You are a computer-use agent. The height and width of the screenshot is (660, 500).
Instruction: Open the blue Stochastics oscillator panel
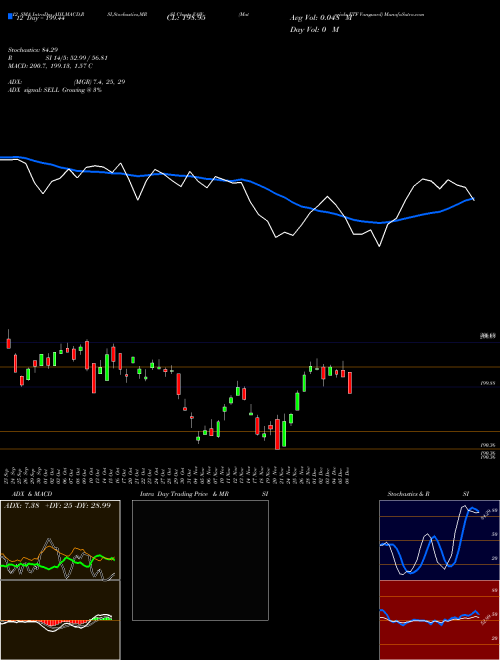pos(439,540)
